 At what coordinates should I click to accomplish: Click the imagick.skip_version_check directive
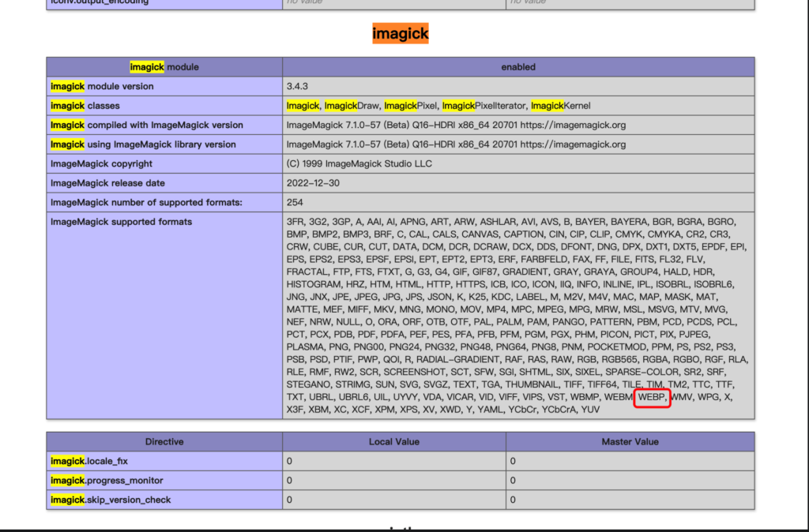coord(111,500)
